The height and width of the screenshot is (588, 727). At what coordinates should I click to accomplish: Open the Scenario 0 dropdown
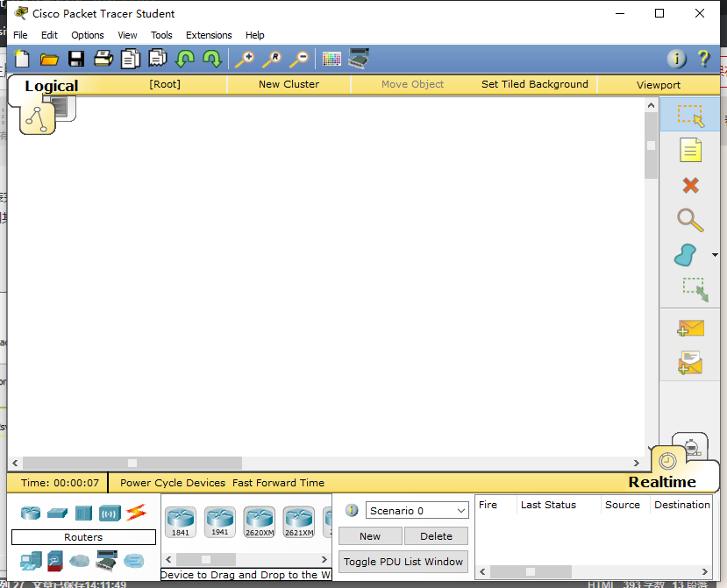coord(417,511)
